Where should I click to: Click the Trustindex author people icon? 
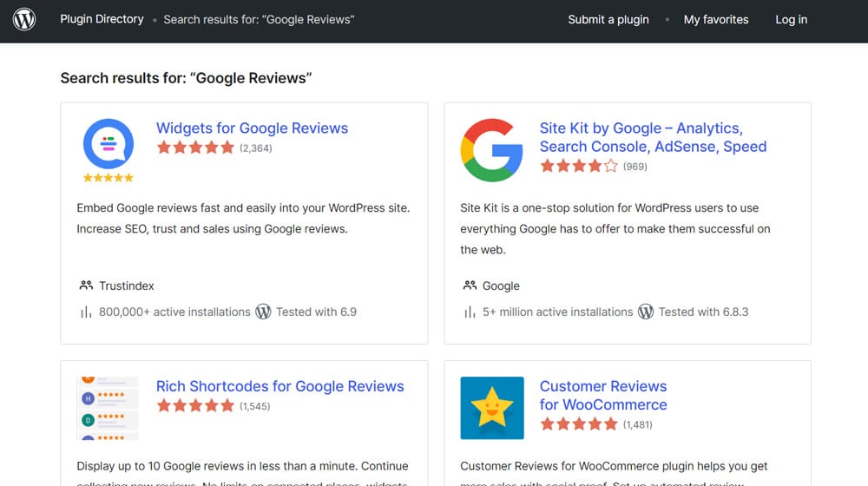(86, 286)
